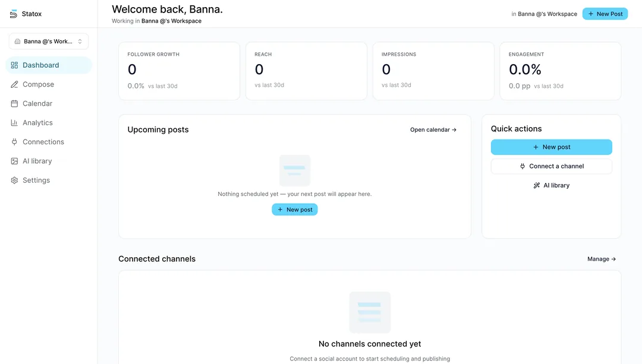Click the Connections plug icon in sidebar
This screenshot has height=364, width=642.
[x=14, y=142]
